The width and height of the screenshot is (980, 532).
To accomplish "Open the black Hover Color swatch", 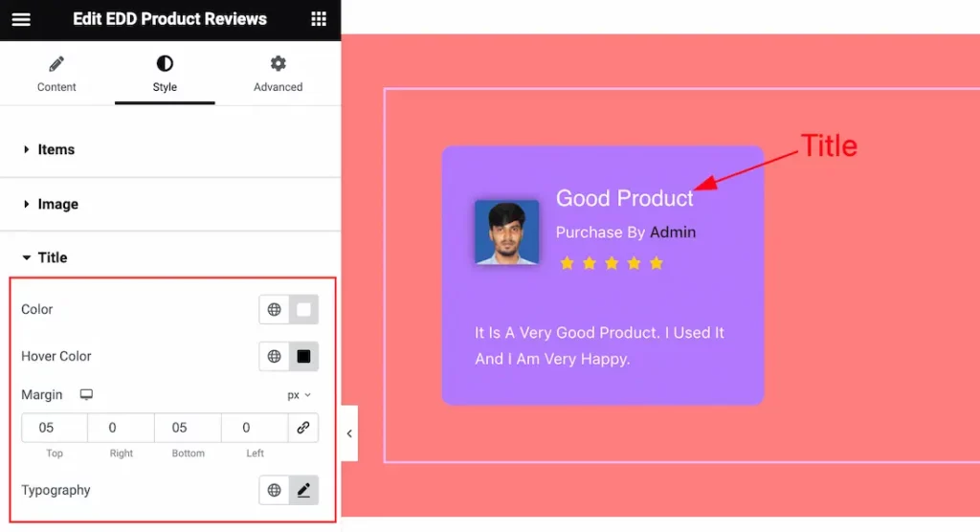I will 303,356.
